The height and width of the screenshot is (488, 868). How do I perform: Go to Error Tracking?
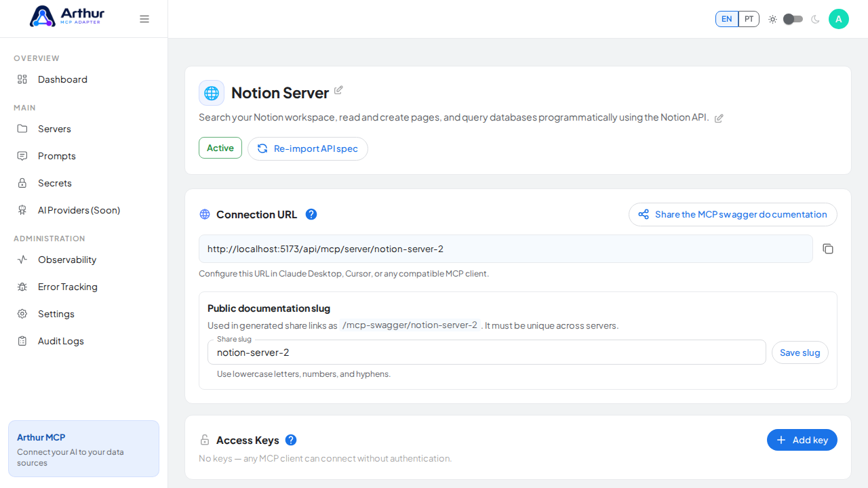(x=83, y=287)
